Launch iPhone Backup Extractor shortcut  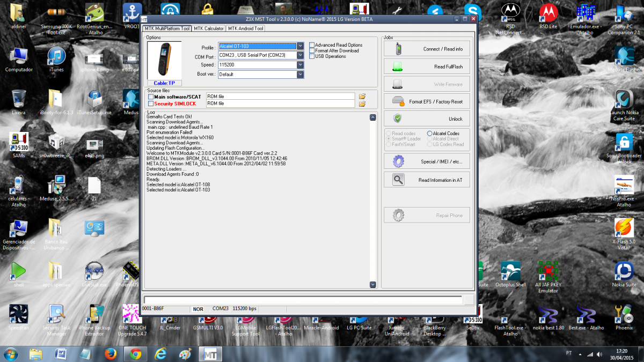point(94,320)
